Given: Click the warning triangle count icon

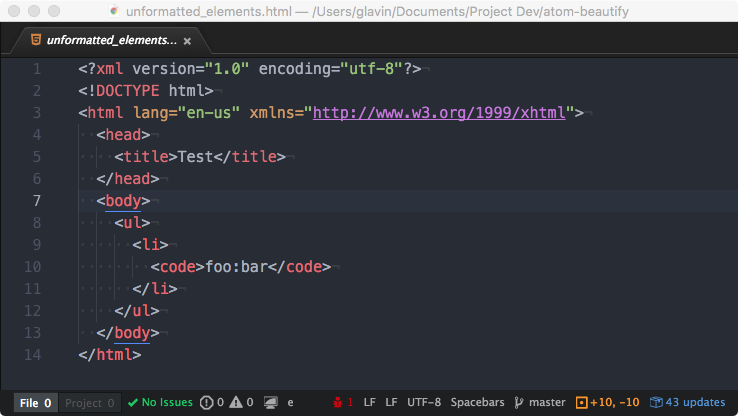Looking at the screenshot, I should pyautogui.click(x=236, y=402).
